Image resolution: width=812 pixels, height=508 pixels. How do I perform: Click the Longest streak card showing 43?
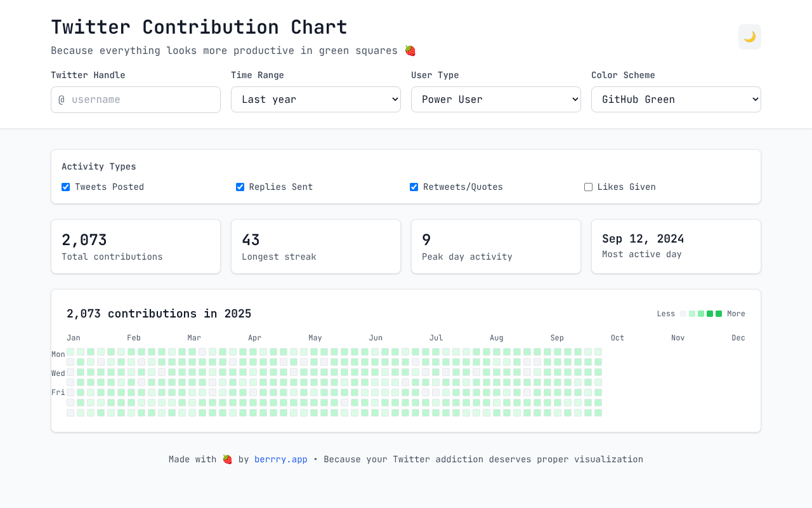315,246
